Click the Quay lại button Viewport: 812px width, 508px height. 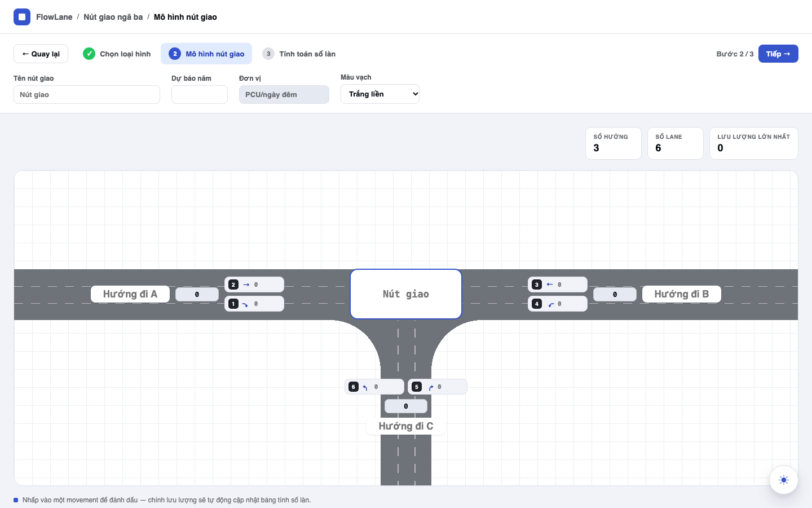pyautogui.click(x=41, y=54)
